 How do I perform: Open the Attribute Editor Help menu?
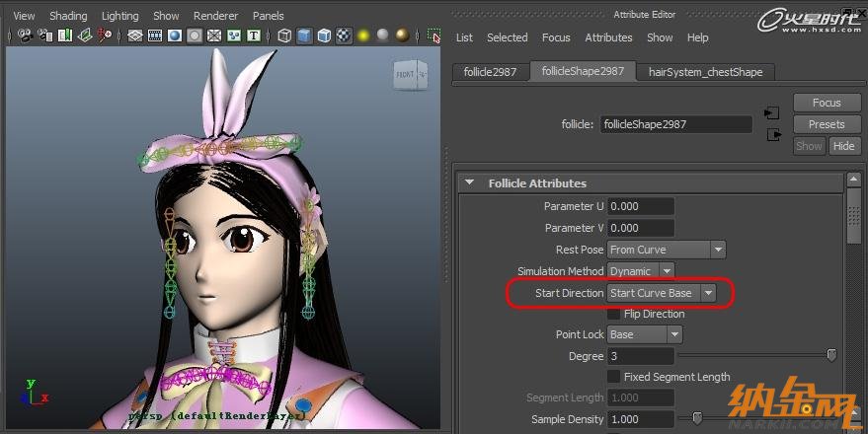[697, 37]
